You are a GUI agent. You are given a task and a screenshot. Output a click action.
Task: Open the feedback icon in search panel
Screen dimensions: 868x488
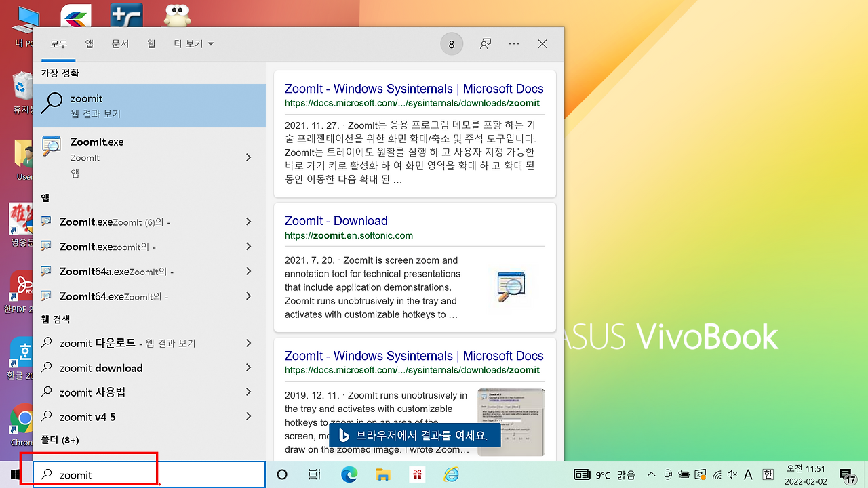pos(486,44)
